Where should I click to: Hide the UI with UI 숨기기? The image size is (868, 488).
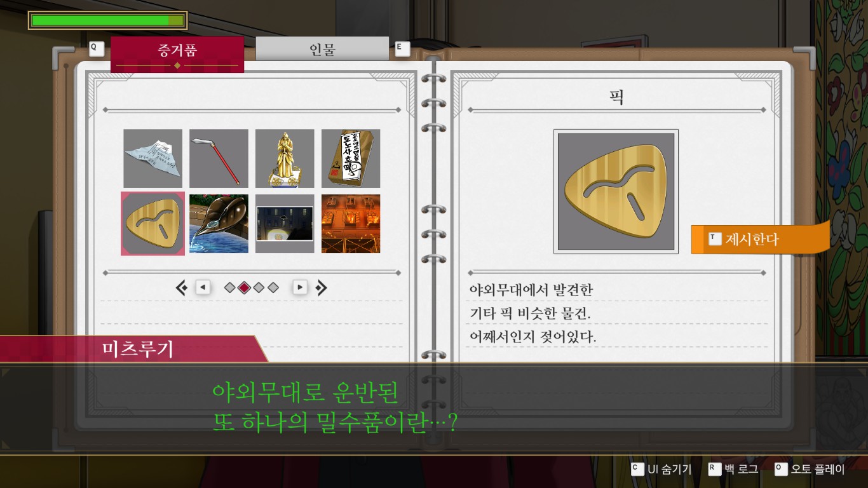point(661,470)
